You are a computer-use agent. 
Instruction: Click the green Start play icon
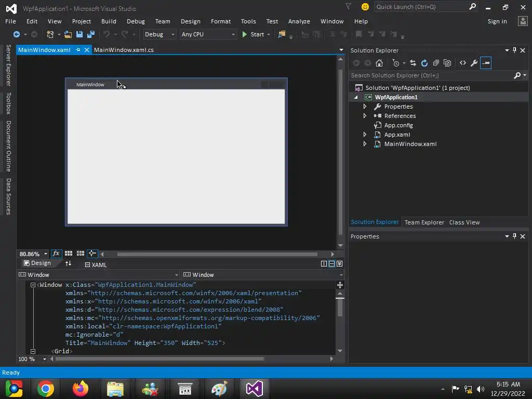coord(244,34)
